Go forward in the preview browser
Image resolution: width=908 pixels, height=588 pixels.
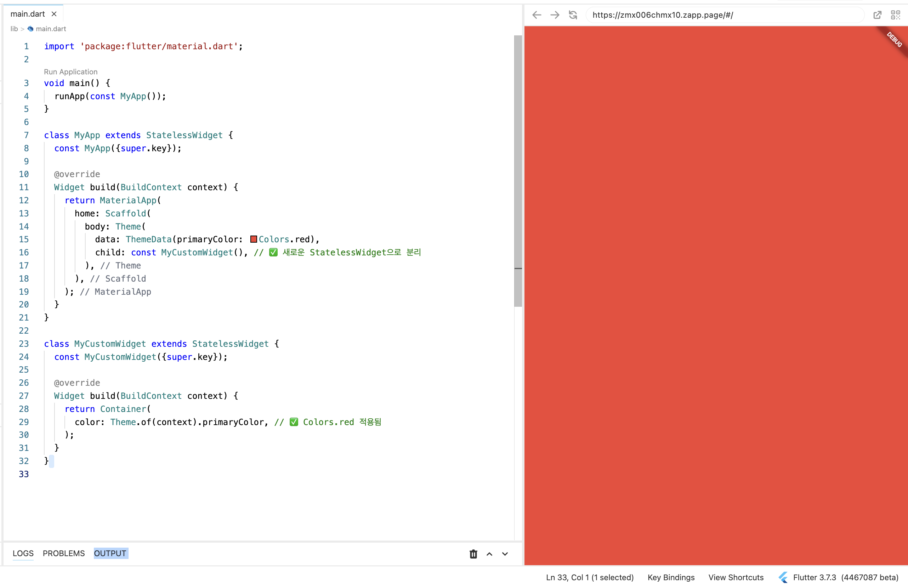point(555,15)
